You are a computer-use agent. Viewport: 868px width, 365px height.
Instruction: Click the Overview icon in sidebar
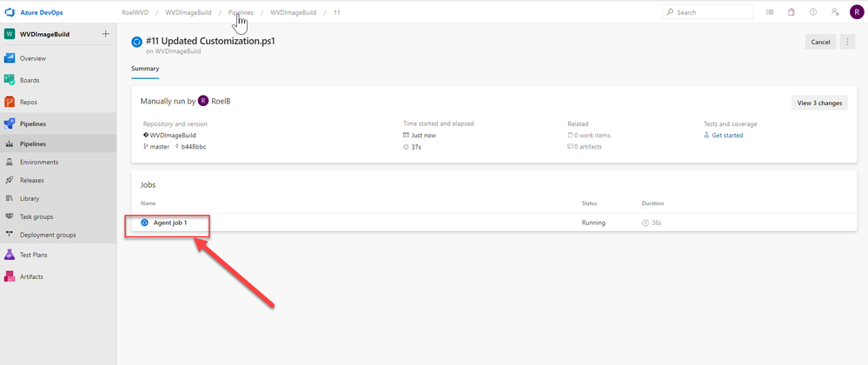click(x=10, y=59)
